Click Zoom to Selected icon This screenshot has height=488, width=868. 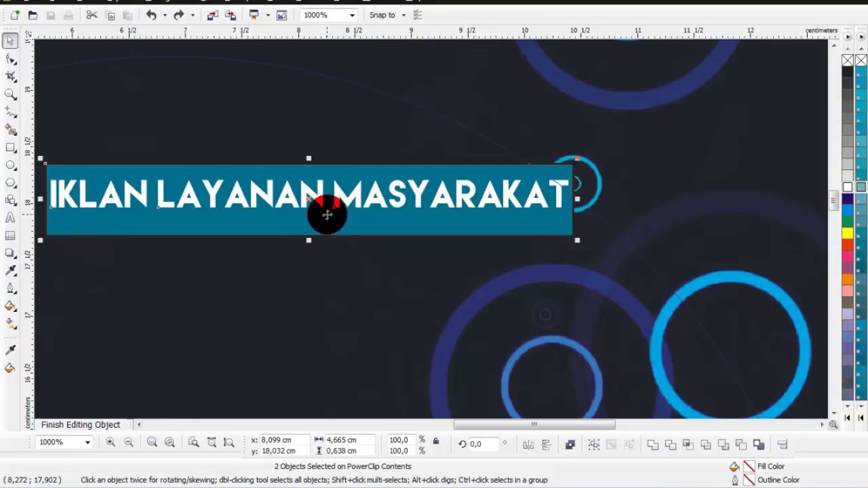[152, 442]
